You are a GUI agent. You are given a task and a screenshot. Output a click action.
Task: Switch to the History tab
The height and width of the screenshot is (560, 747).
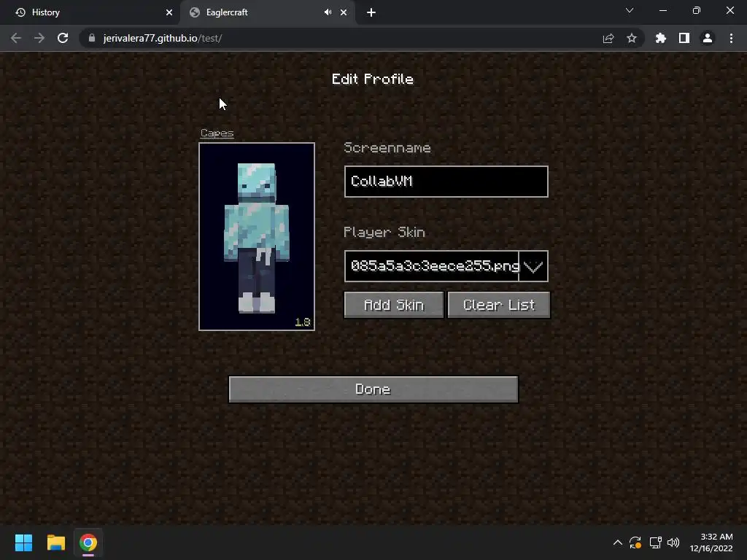pos(90,12)
